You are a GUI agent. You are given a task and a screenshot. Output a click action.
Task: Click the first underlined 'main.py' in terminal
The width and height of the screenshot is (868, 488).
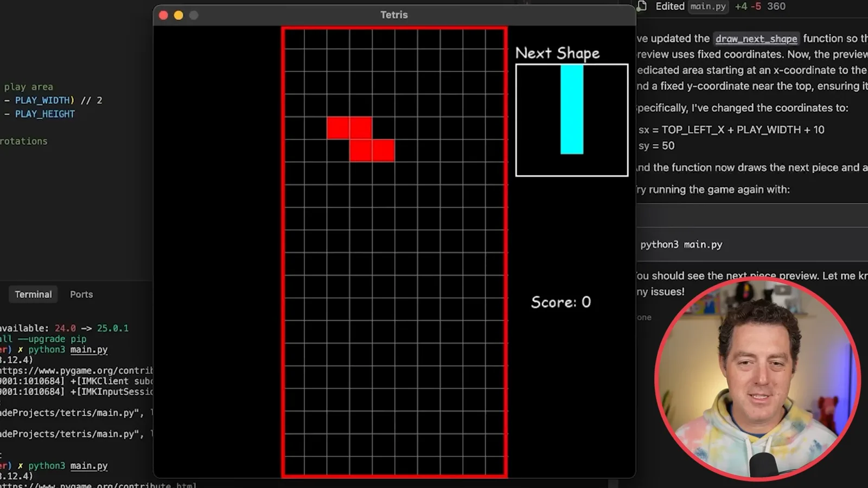click(x=89, y=350)
